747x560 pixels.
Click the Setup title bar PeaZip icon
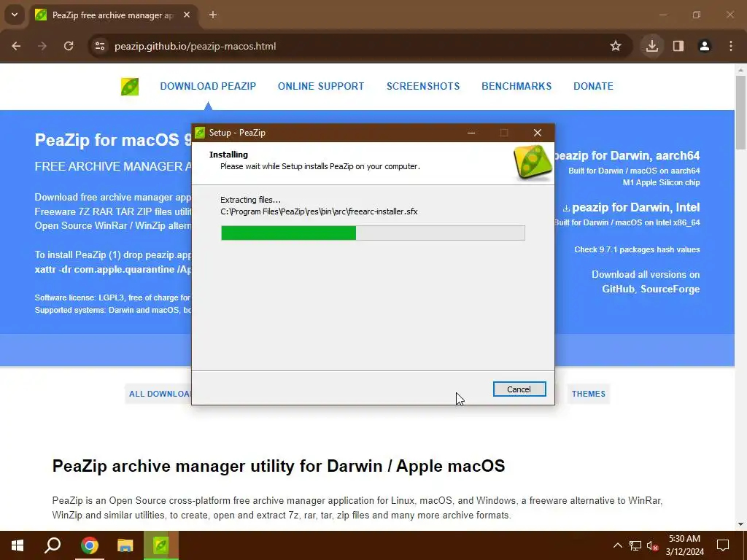pyautogui.click(x=200, y=133)
